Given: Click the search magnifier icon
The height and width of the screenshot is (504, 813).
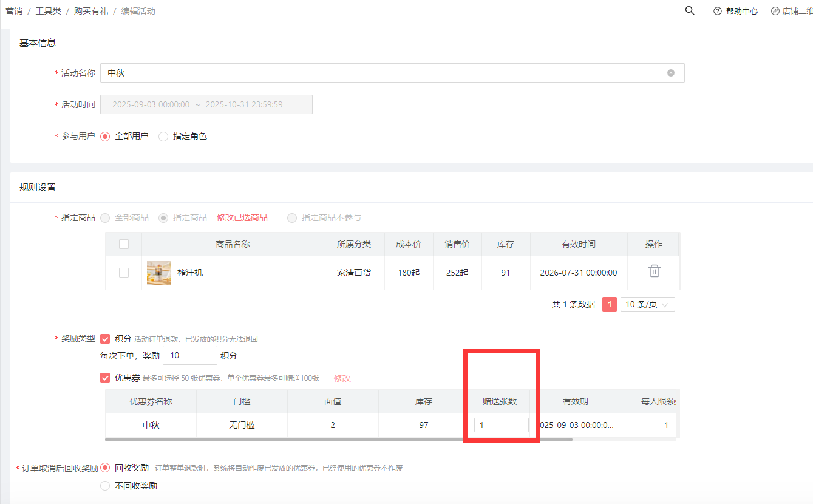Looking at the screenshot, I should pyautogui.click(x=690, y=11).
